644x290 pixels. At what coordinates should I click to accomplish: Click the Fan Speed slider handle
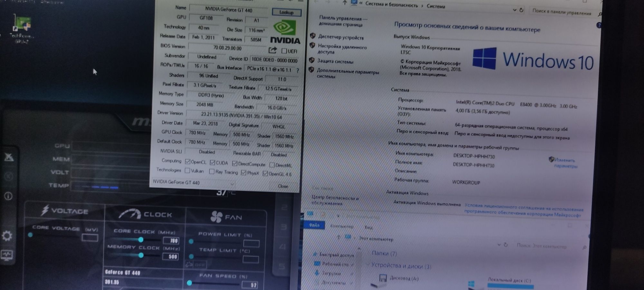(x=189, y=283)
